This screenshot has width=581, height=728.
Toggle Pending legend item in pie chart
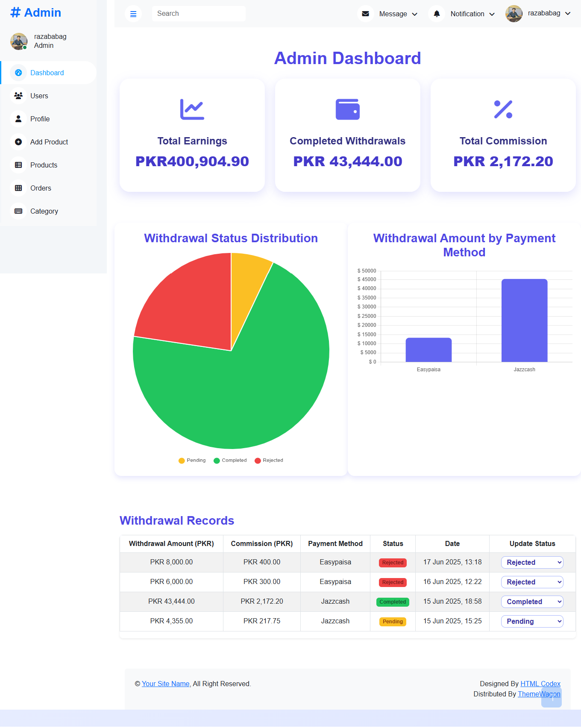192,460
